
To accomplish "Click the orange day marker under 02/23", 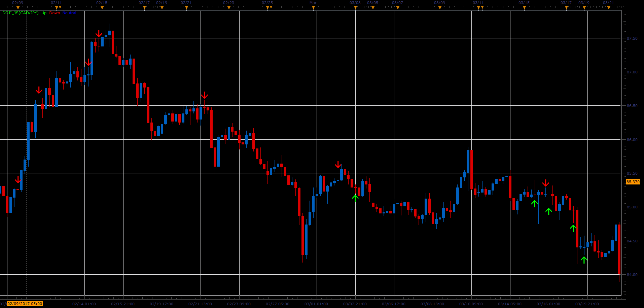I will (x=229, y=7).
